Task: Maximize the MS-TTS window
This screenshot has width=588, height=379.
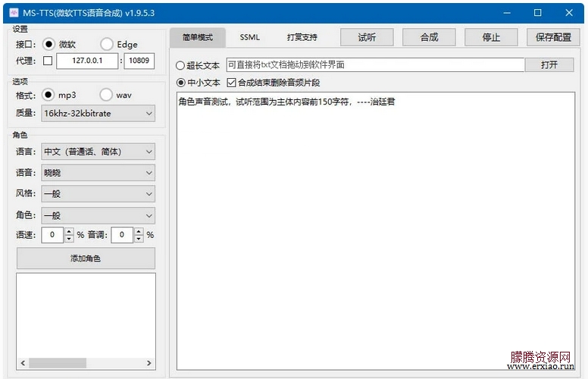Action: [x=538, y=13]
